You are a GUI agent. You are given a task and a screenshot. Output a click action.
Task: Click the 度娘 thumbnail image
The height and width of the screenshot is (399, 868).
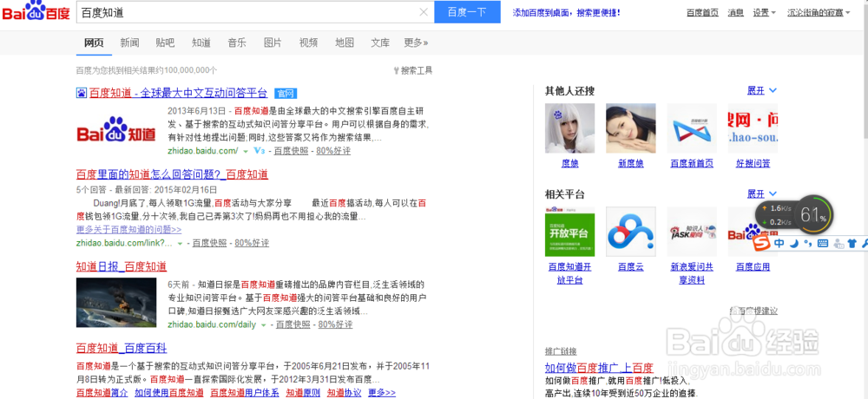coord(569,128)
